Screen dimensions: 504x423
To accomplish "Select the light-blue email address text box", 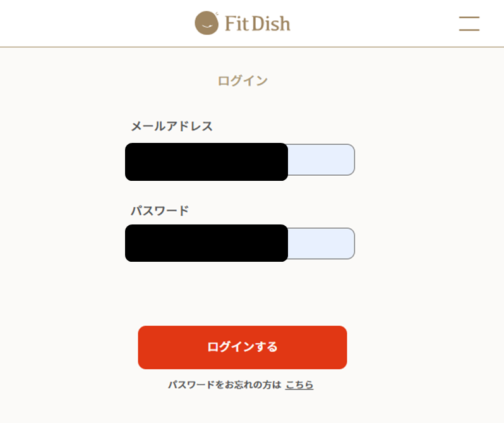I will coord(321,160).
